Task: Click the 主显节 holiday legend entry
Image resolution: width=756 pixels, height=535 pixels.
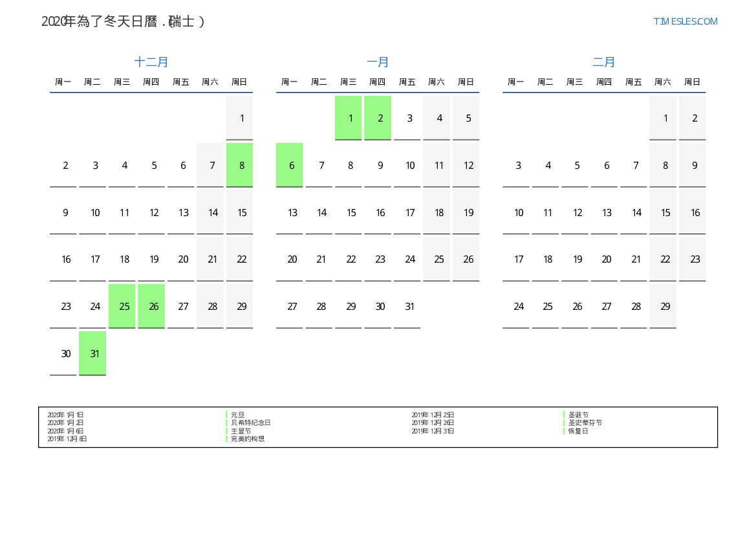Action: tap(241, 431)
